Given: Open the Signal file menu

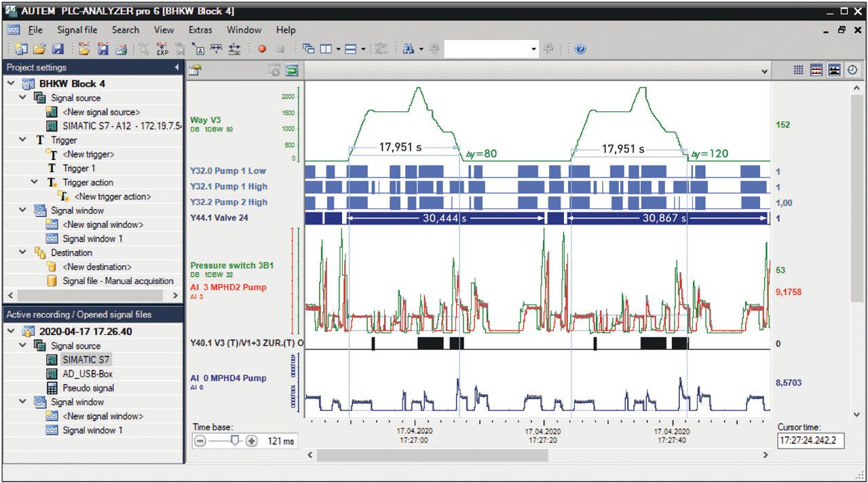Looking at the screenshot, I should point(77,30).
